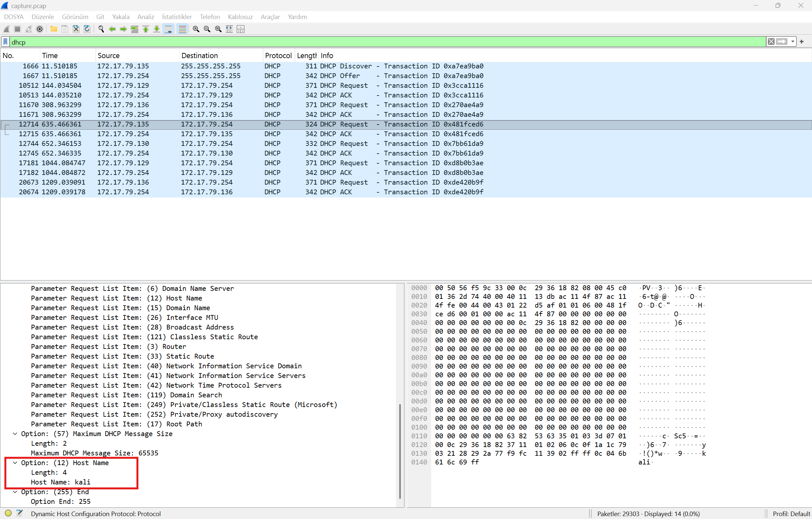Open the display filter history dropdown

pyautogui.click(x=792, y=42)
